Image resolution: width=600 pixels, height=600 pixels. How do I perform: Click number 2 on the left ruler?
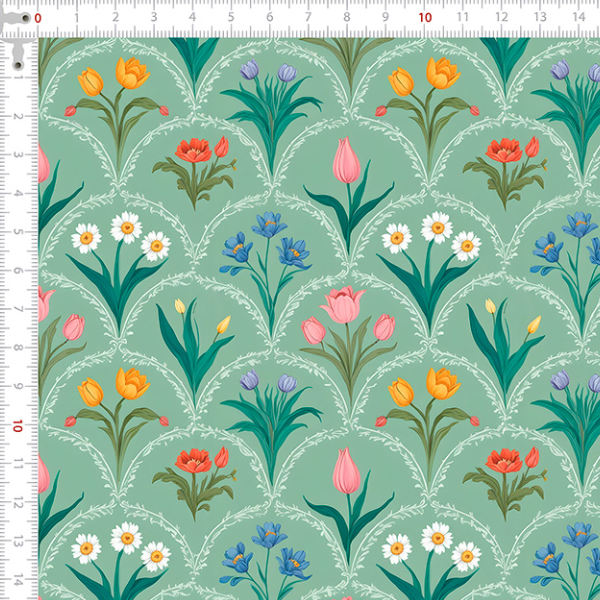point(18,117)
